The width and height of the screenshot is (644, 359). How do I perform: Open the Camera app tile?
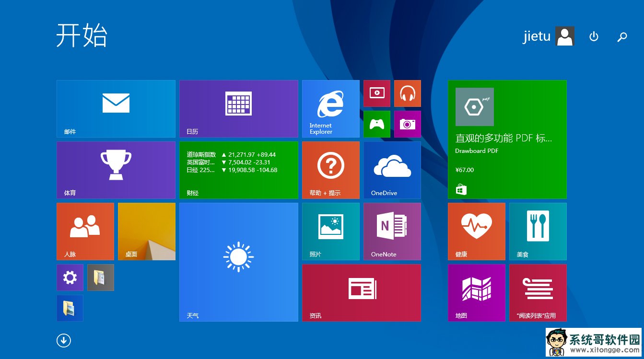(407, 124)
